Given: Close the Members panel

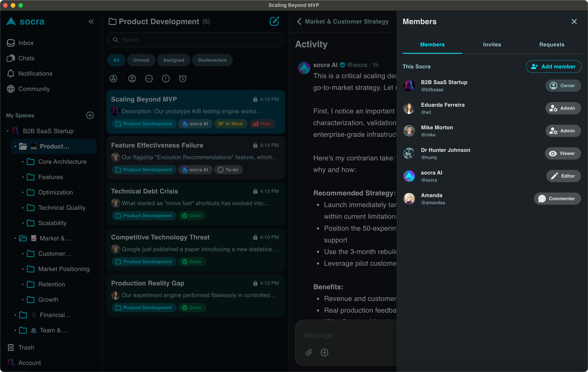Looking at the screenshot, I should click(574, 21).
